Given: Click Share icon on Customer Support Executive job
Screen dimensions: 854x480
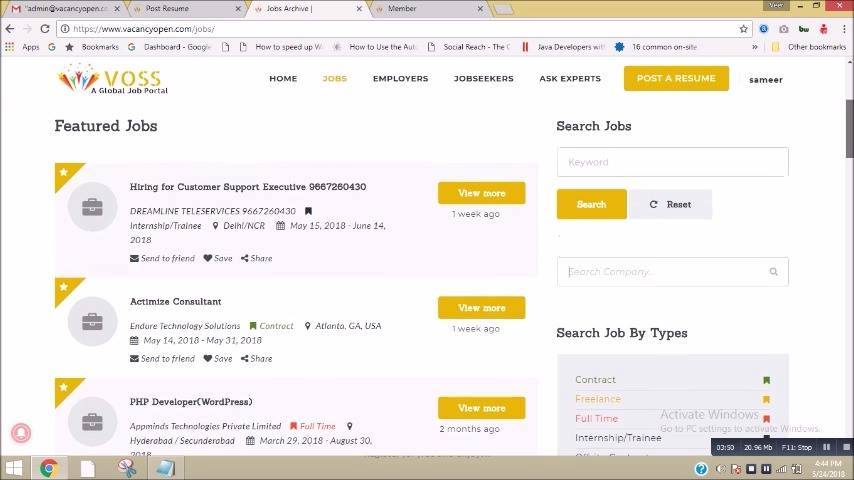Looking at the screenshot, I should [245, 258].
